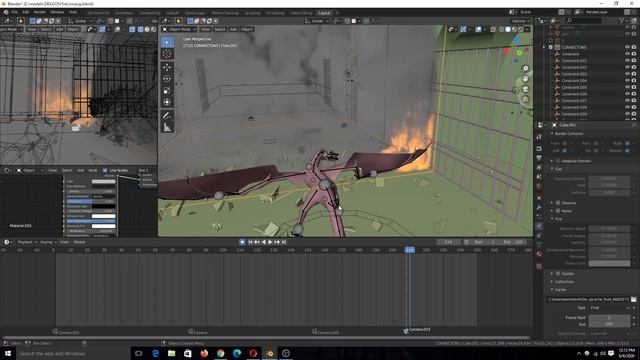Click the cache Frame Start field
The height and width of the screenshot is (360, 640).
[x=609, y=318]
